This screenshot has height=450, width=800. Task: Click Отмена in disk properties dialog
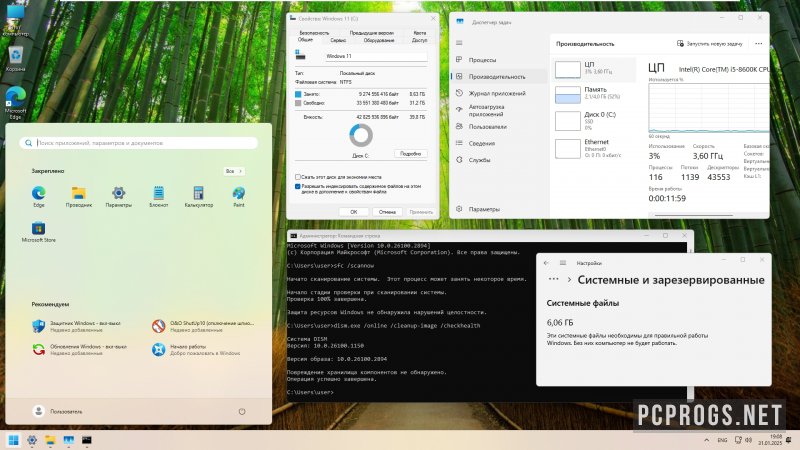coord(387,212)
